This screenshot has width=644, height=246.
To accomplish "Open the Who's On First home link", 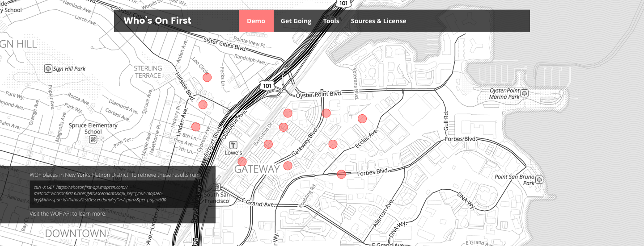I will pyautogui.click(x=157, y=21).
